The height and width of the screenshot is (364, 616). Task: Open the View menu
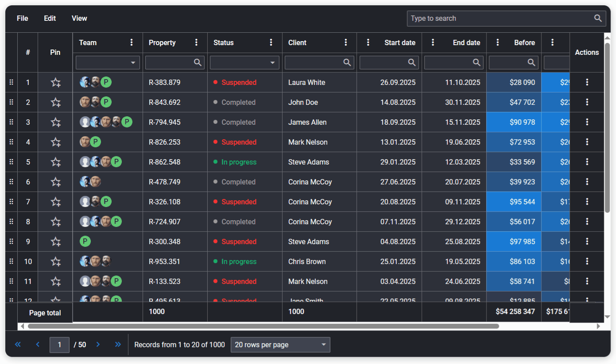pos(79,18)
